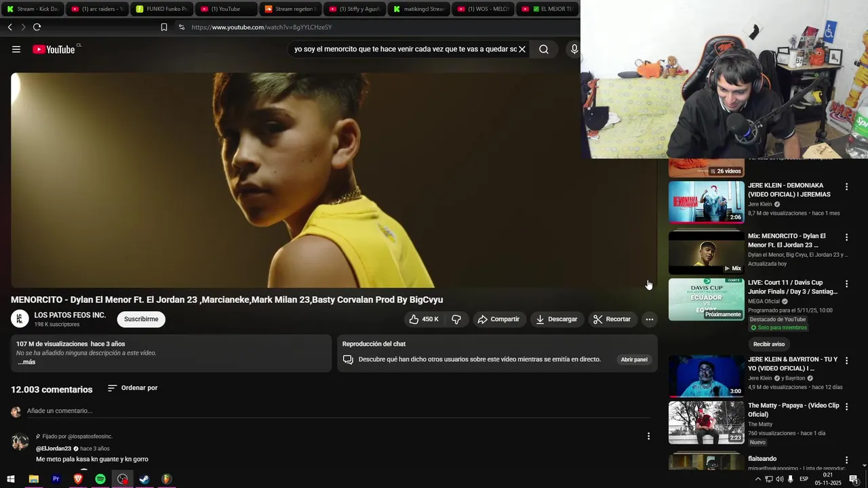Go back with the browser back arrow
The height and width of the screenshot is (488, 868).
[x=9, y=27]
